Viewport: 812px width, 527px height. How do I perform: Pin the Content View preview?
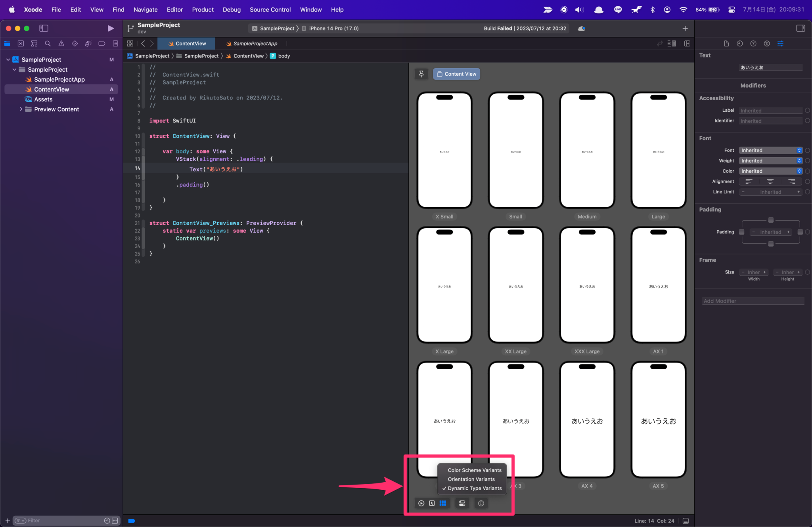[x=421, y=74]
